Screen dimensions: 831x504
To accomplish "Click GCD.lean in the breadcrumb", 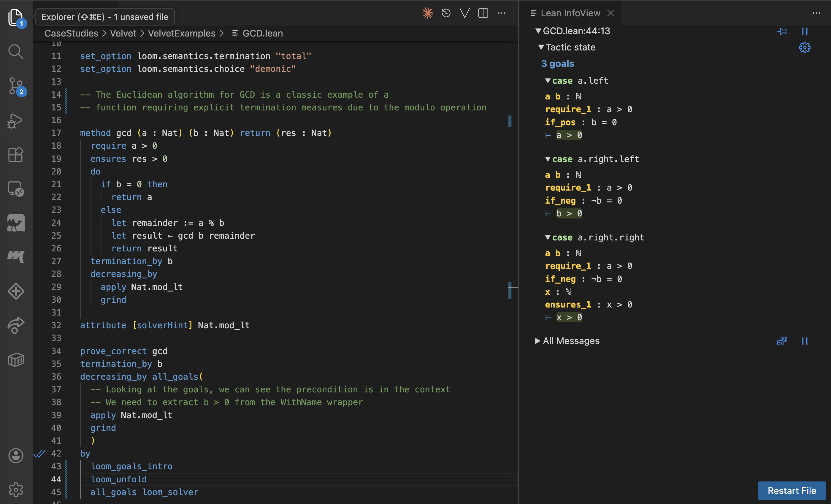I will pyautogui.click(x=262, y=34).
